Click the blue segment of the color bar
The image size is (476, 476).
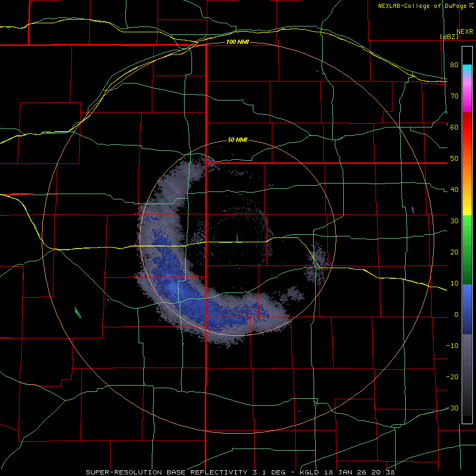(467, 309)
